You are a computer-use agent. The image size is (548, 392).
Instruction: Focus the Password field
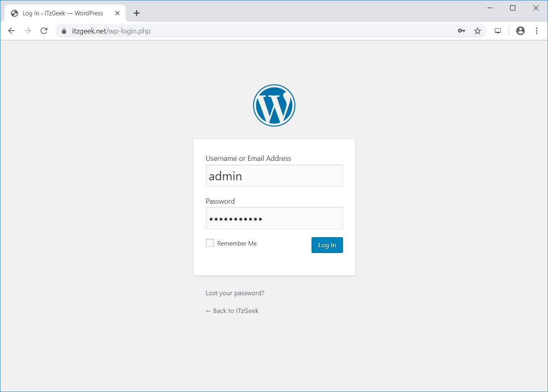[x=274, y=218]
